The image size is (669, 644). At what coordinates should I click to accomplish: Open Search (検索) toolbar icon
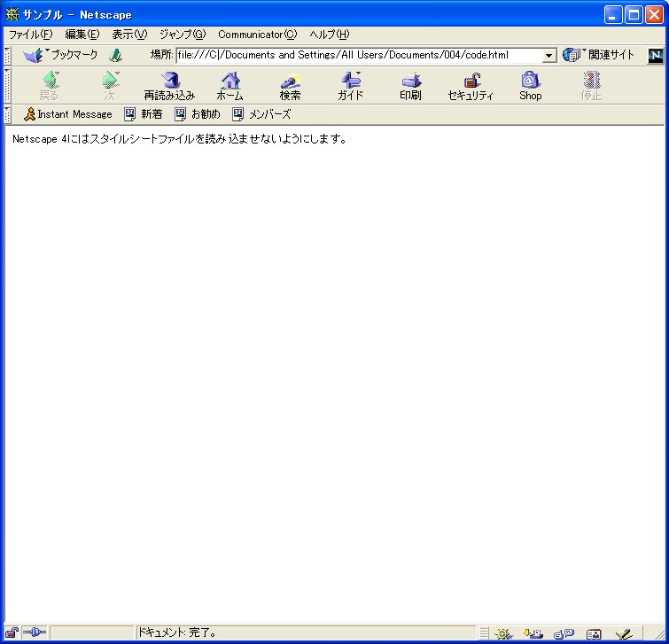[291, 81]
